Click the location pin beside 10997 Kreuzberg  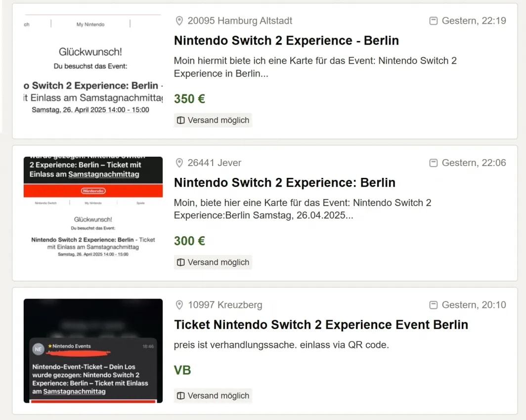point(179,305)
